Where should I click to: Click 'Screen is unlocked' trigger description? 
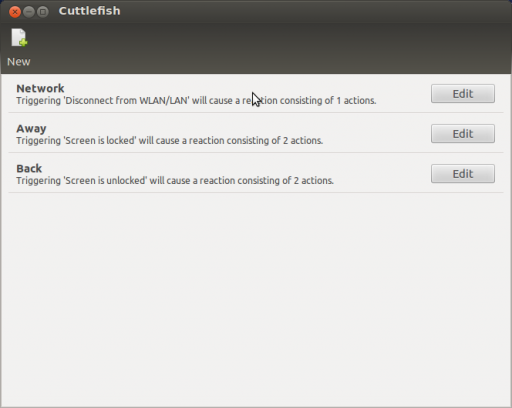(x=175, y=181)
